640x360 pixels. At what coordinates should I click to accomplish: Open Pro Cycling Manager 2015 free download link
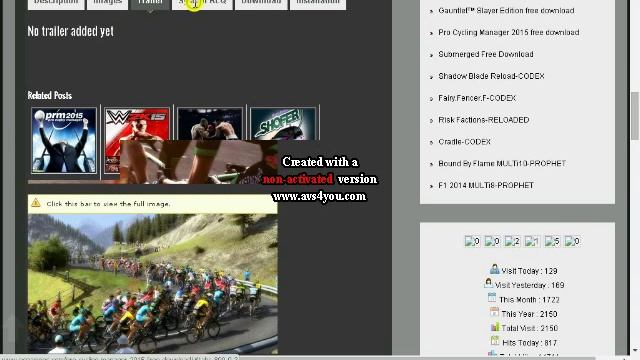509,32
